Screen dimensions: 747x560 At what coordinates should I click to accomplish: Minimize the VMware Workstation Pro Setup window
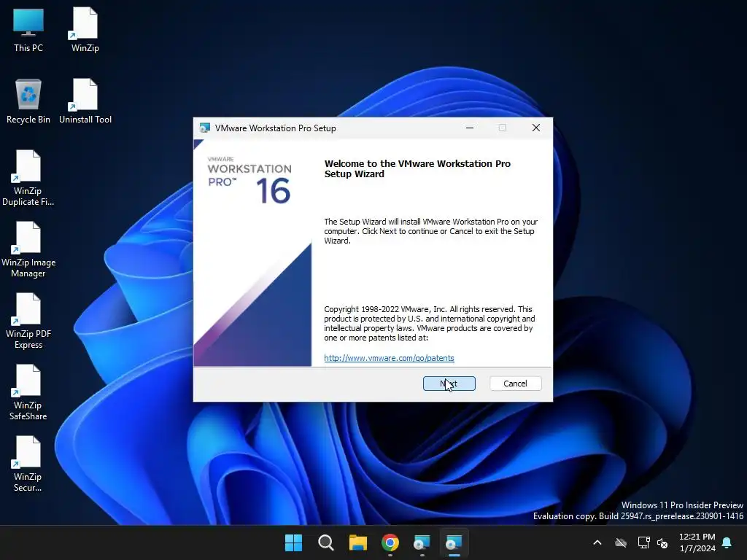click(x=469, y=128)
